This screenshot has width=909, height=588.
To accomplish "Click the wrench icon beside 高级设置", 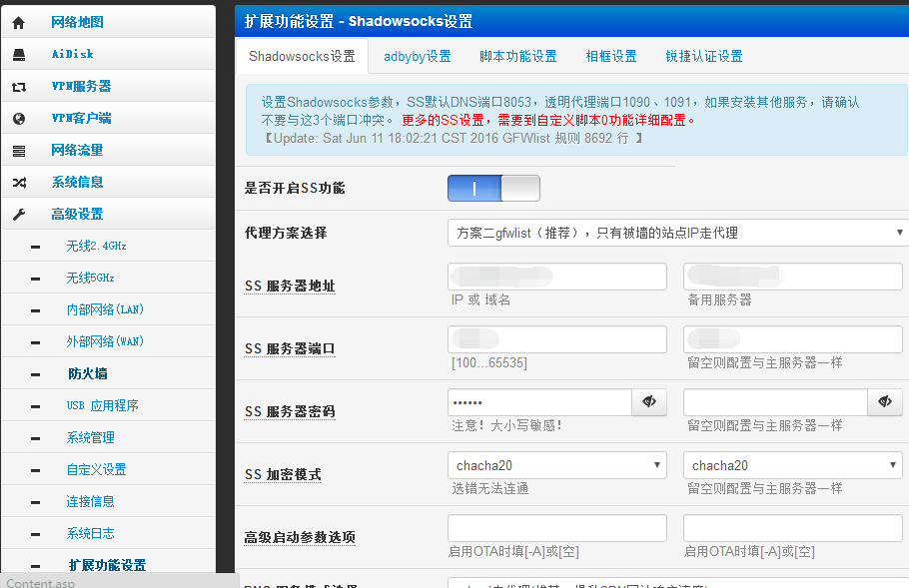I will pos(19,215).
